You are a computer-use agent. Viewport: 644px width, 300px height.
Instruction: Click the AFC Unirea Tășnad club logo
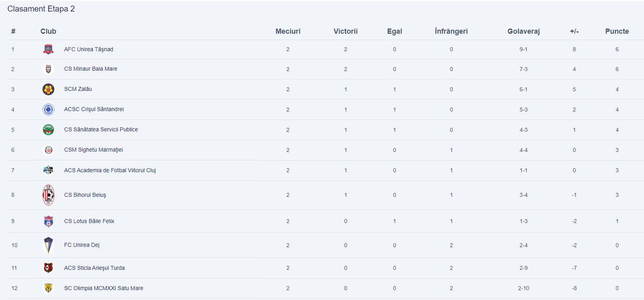pyautogui.click(x=48, y=49)
